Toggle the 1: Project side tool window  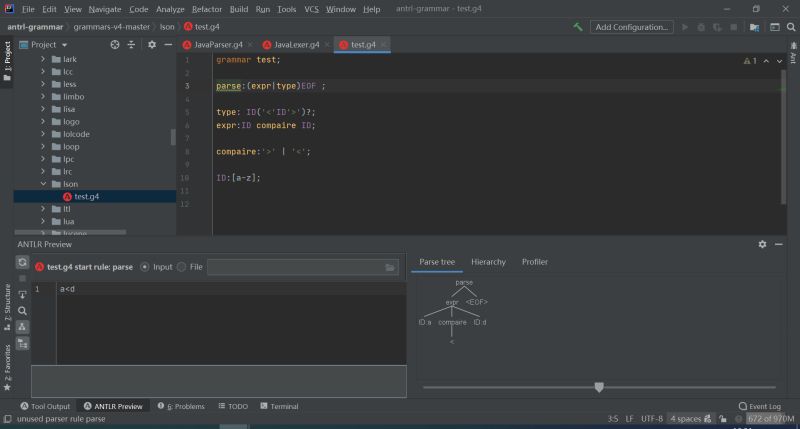(x=7, y=61)
